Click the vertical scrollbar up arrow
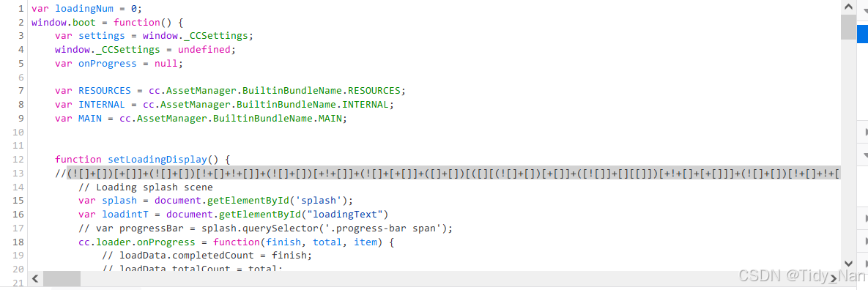The image size is (868, 290). point(848,8)
